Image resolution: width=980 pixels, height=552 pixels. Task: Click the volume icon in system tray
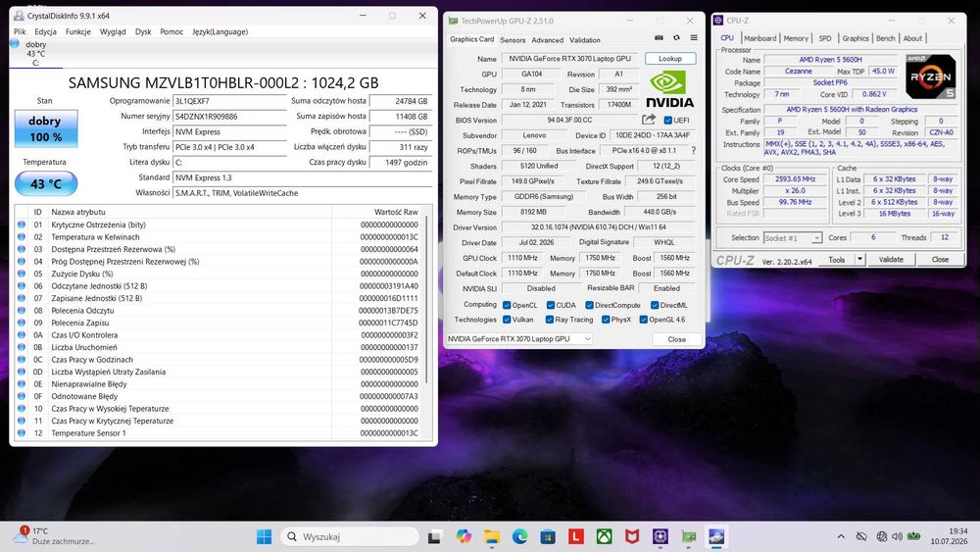click(898, 536)
